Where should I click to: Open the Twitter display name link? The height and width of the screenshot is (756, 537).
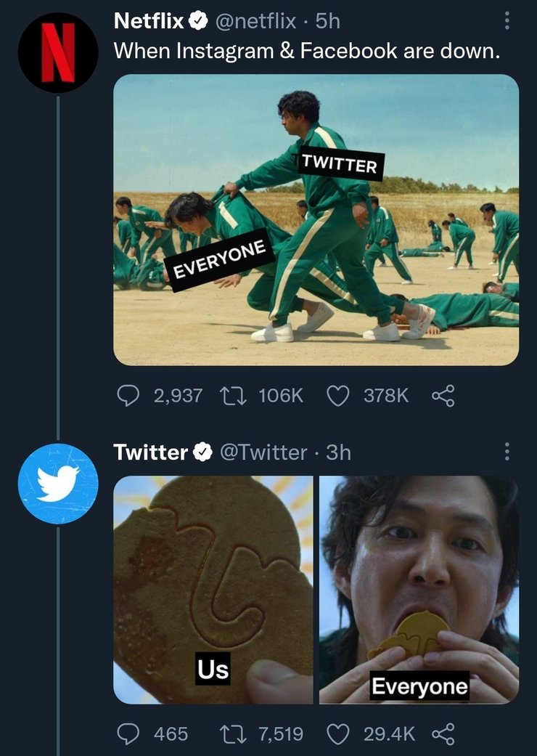[151, 452]
